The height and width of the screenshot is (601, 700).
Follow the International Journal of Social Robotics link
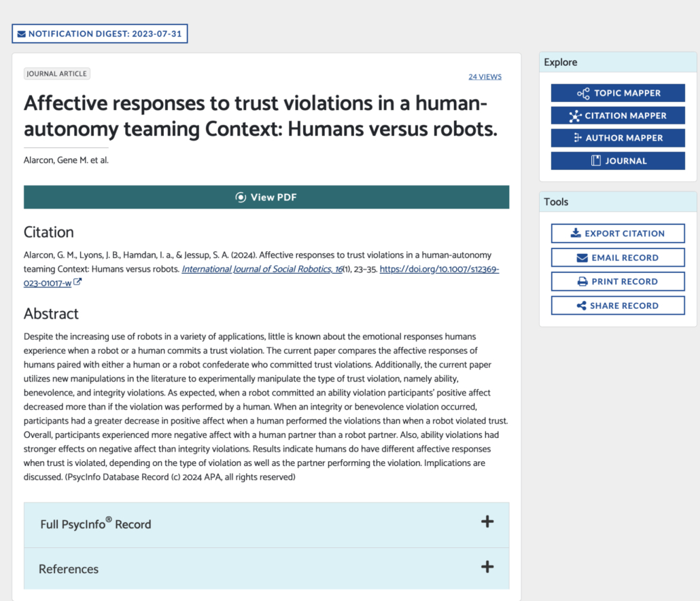coord(262,269)
